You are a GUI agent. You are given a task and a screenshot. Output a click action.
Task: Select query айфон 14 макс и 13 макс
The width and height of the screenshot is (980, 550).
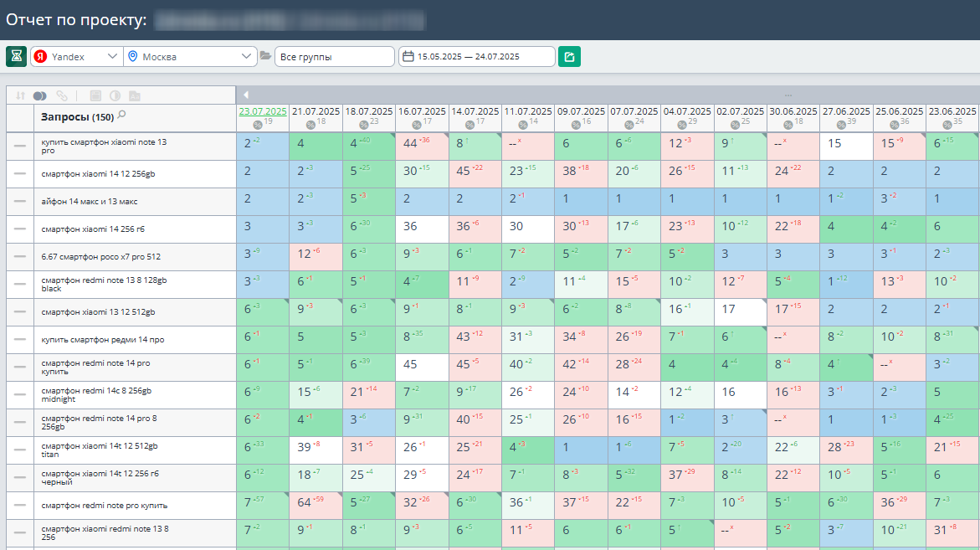pyautogui.click(x=90, y=201)
